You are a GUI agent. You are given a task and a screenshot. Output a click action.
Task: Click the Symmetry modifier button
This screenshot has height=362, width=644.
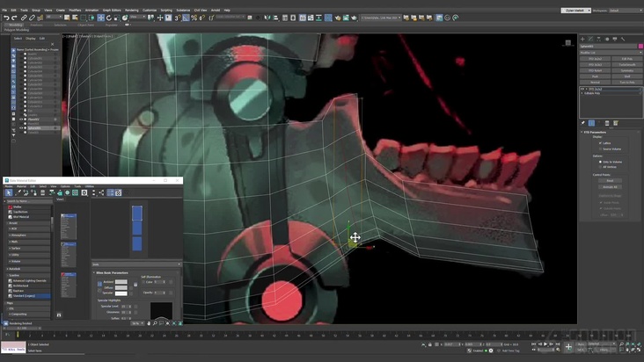(x=627, y=70)
